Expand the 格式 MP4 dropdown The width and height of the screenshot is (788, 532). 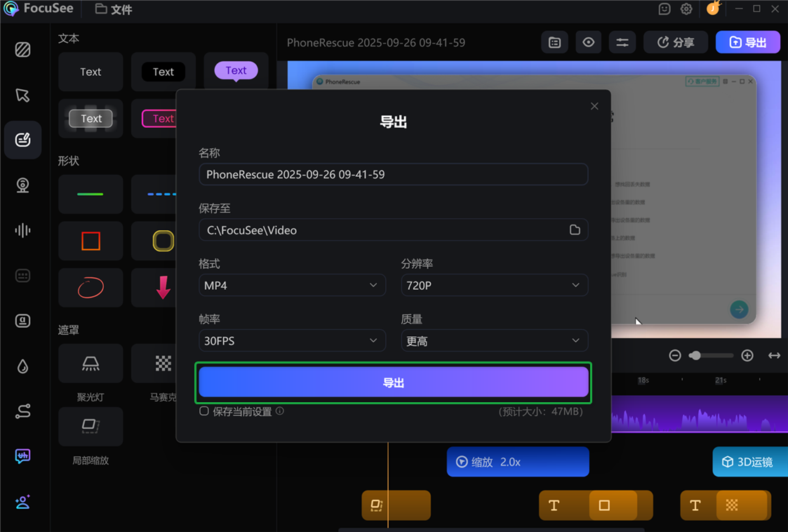[x=292, y=285]
